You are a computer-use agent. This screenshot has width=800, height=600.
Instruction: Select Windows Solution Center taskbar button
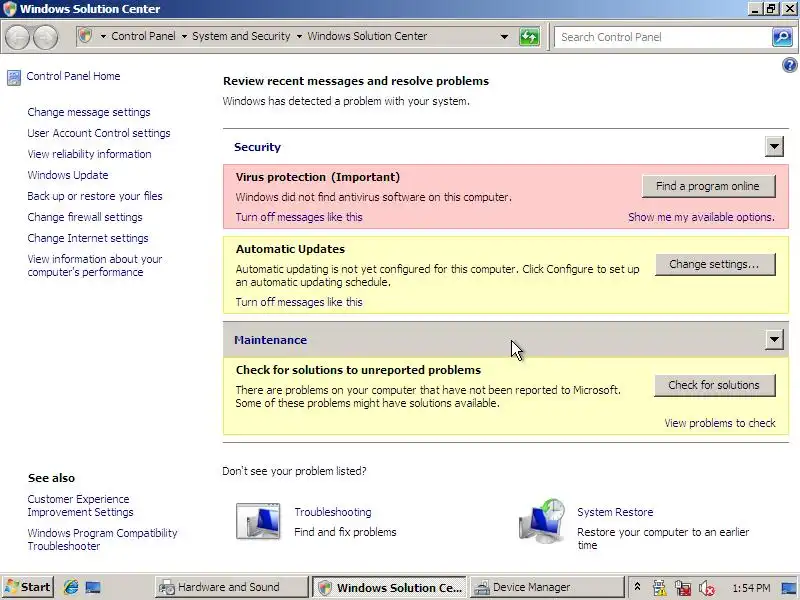coord(389,587)
